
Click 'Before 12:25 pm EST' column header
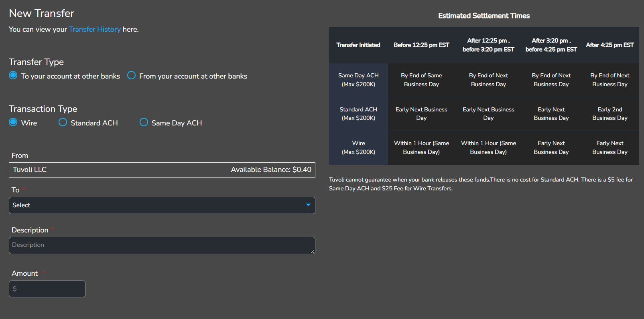(421, 45)
